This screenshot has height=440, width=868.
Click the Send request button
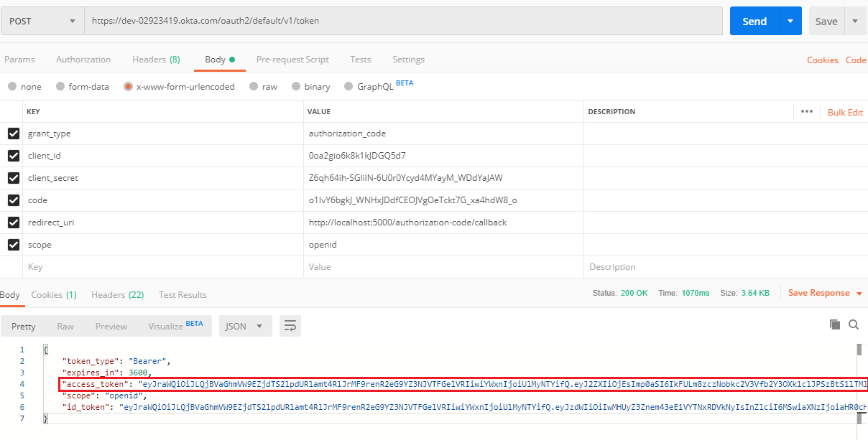[x=754, y=22]
